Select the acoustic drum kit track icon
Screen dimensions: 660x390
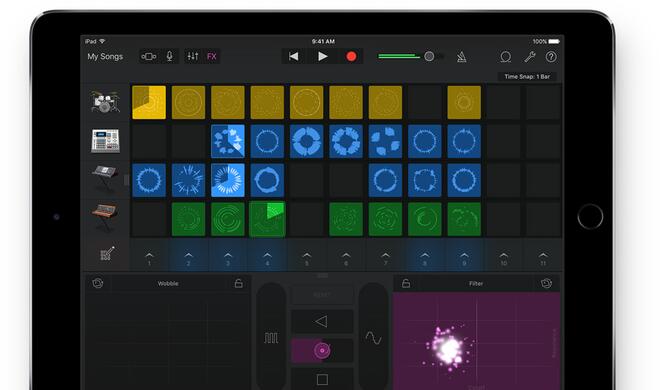tap(105, 102)
